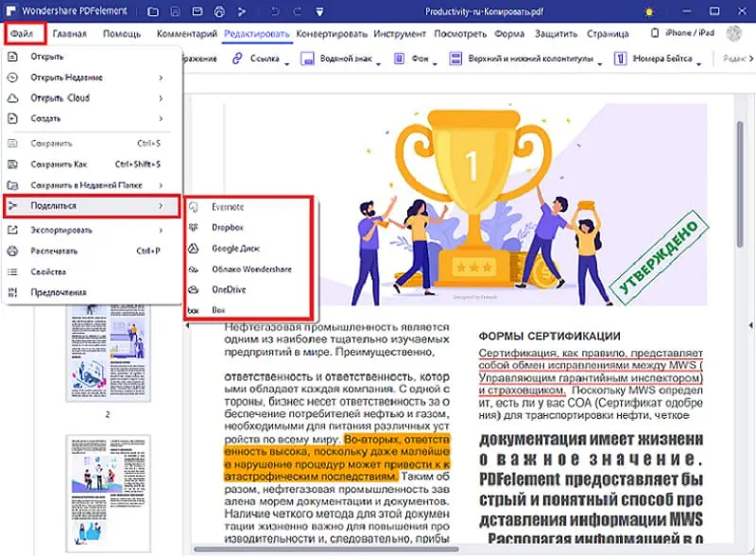Viewport: 756px width, 556px height.
Task: Select page 2 thumbnail
Action: [x=108, y=353]
